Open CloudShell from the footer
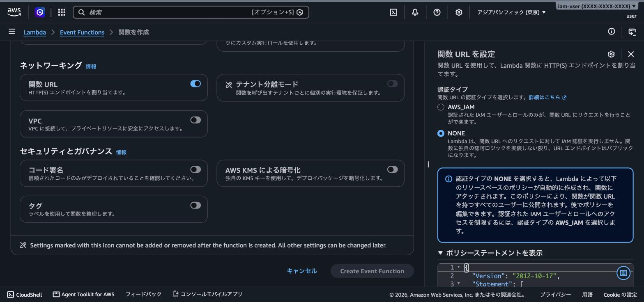Screen dimensions: 644x302 pyautogui.click(x=25, y=294)
